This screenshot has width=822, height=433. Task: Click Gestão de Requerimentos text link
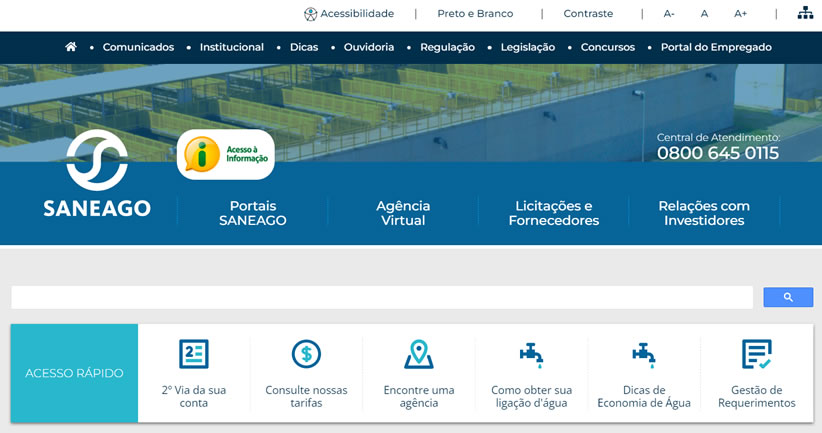click(756, 396)
